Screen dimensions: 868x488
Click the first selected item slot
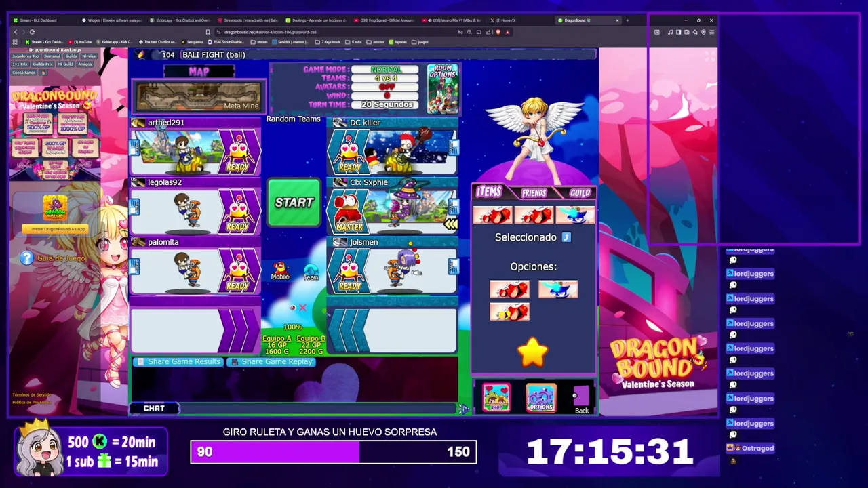tap(493, 216)
